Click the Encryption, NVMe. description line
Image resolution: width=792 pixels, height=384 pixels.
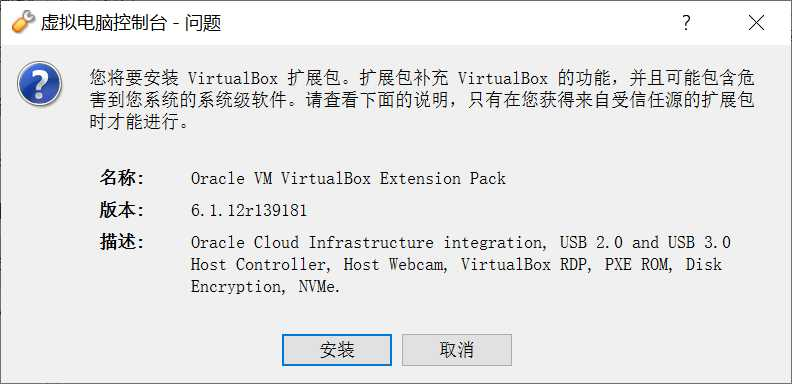tap(266, 287)
